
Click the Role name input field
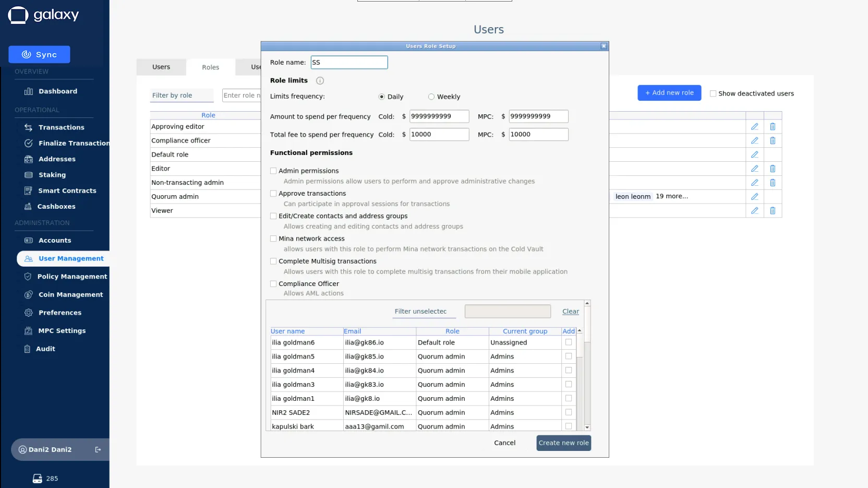point(349,63)
